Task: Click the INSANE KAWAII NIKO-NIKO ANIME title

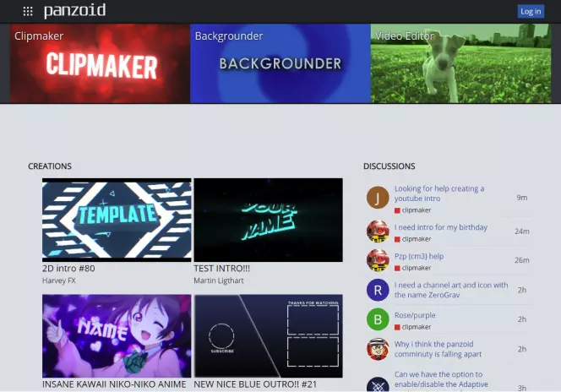Action: point(114,384)
